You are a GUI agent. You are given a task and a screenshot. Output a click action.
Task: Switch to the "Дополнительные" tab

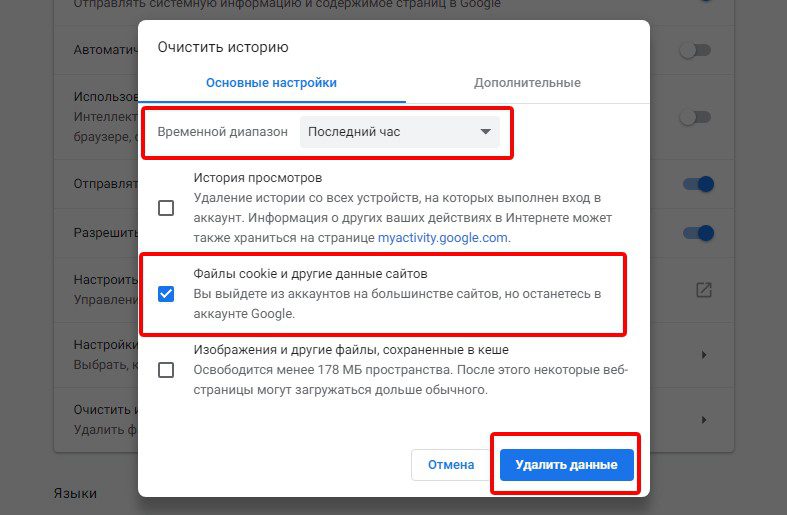[x=528, y=83]
